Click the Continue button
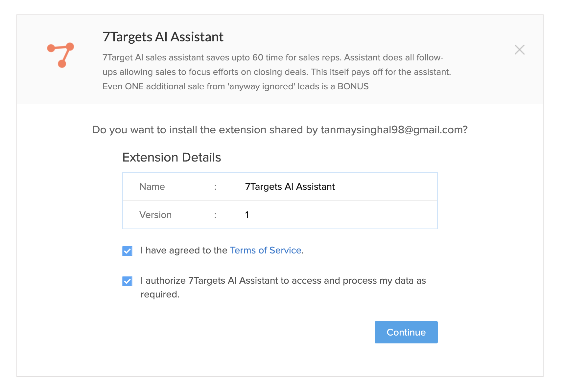This screenshot has width=562, height=392. (406, 332)
